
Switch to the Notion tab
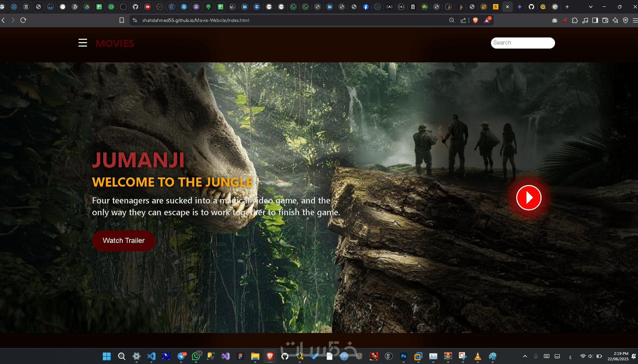coord(75,7)
